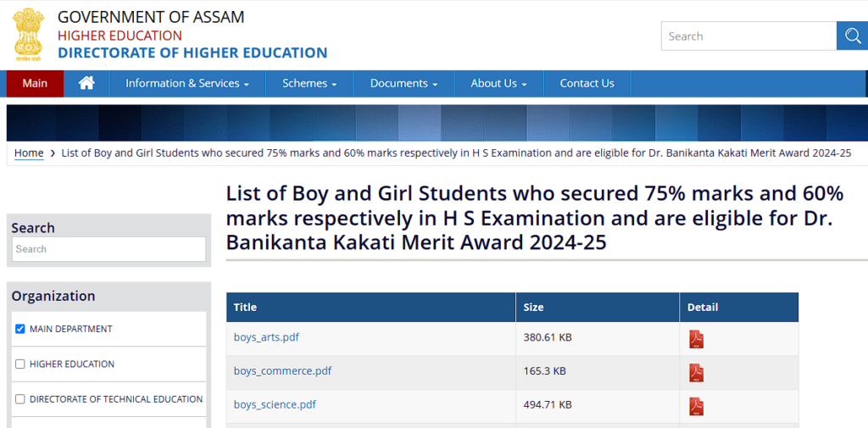Expand the About Us dropdown menu
The width and height of the screenshot is (868, 428).
coord(498,84)
